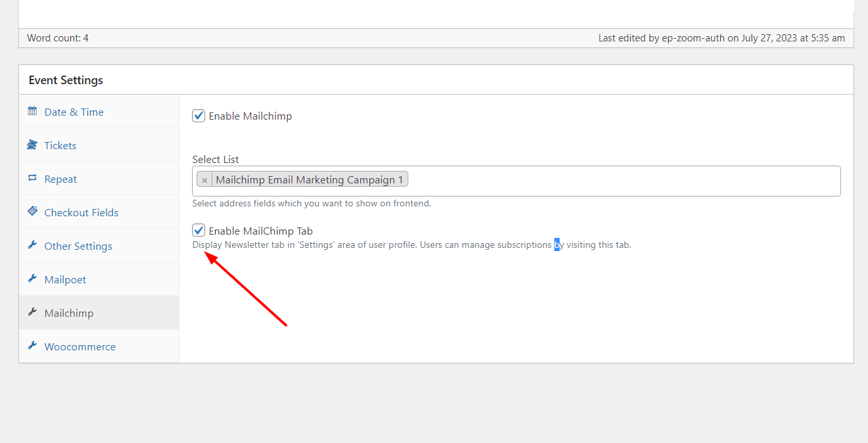Screen dimensions: 868x443
Task: Click the wrench icon beside Other Settings
Action: [x=32, y=245]
